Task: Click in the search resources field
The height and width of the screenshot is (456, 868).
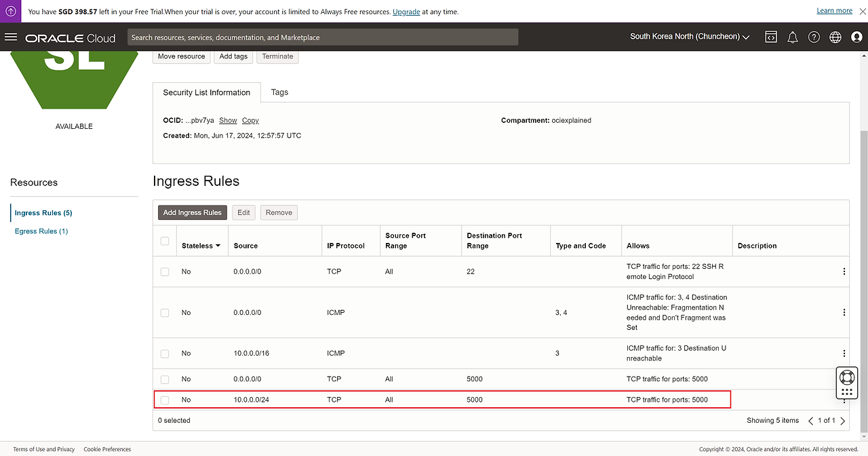Action: coord(323,37)
